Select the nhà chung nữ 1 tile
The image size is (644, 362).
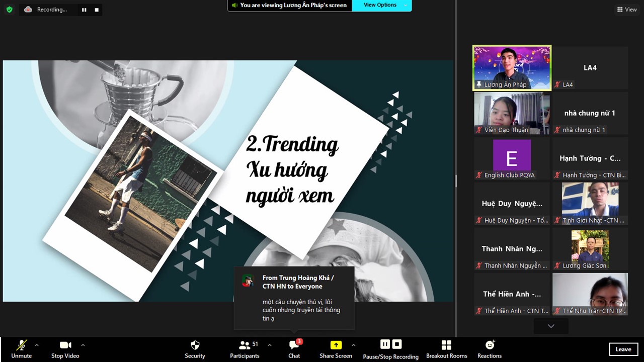coord(590,113)
